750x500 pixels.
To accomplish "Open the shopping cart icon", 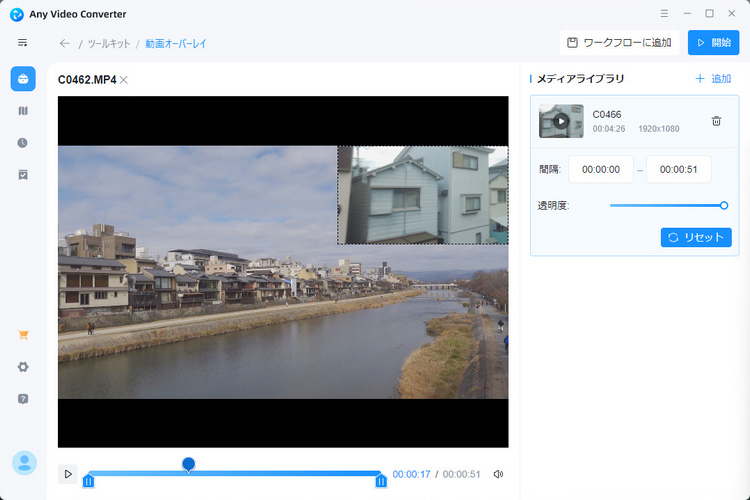I will (x=23, y=335).
